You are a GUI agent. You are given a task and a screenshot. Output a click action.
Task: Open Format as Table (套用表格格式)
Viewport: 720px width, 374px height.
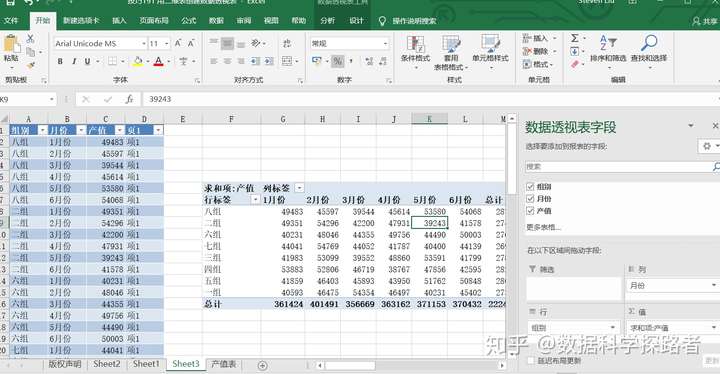(x=451, y=53)
